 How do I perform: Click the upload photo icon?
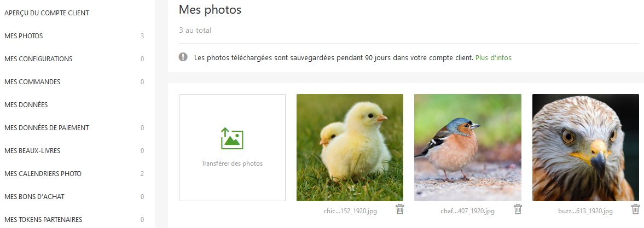232,139
